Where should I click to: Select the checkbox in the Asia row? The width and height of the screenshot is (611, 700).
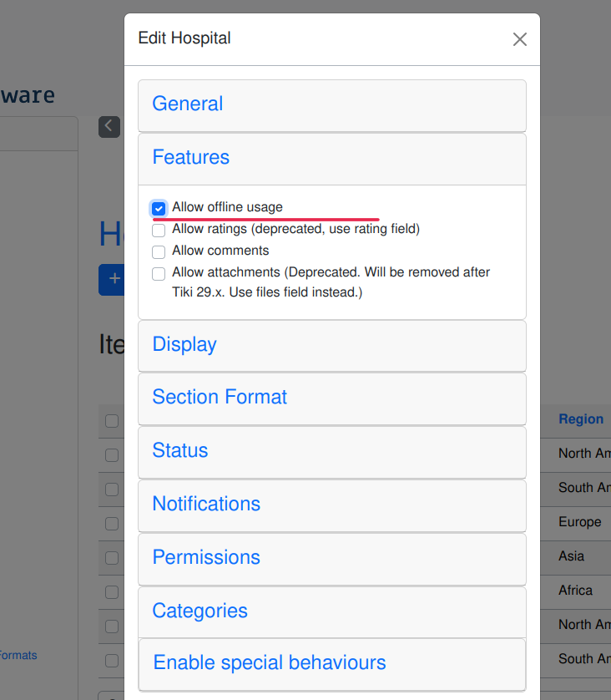(112, 558)
